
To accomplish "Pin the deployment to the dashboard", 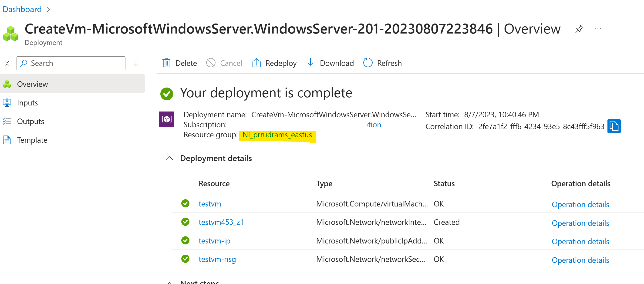I will [579, 29].
